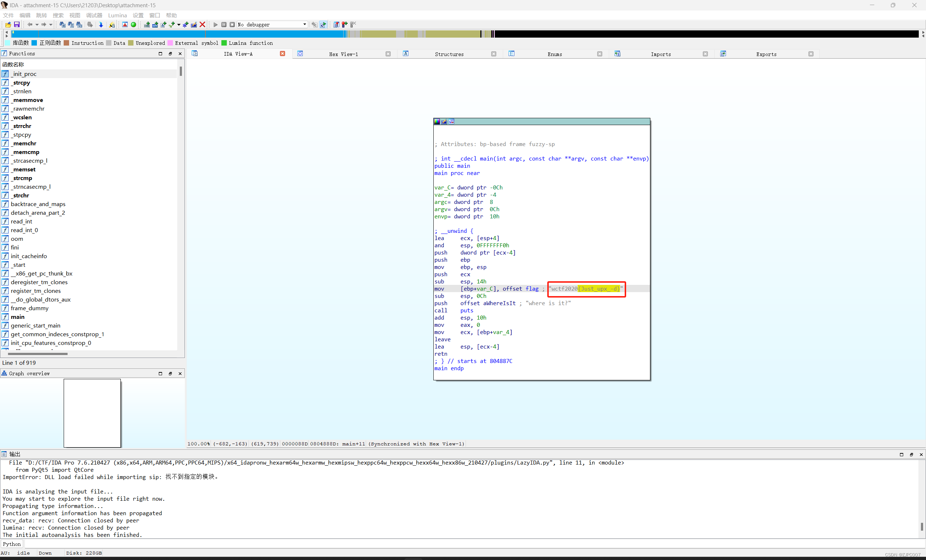Pause the debugged process
The image size is (926, 560).
tap(224, 25)
